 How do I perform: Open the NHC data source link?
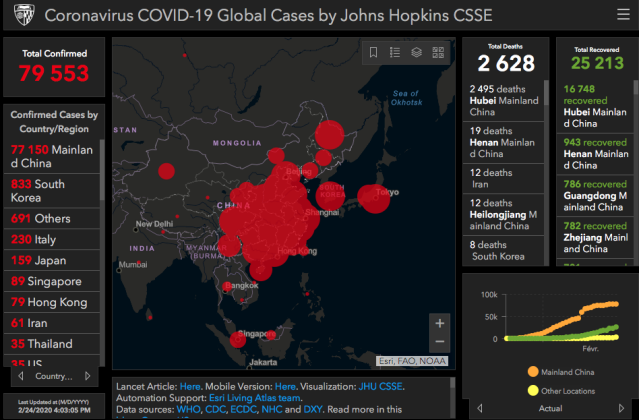[x=272, y=409]
